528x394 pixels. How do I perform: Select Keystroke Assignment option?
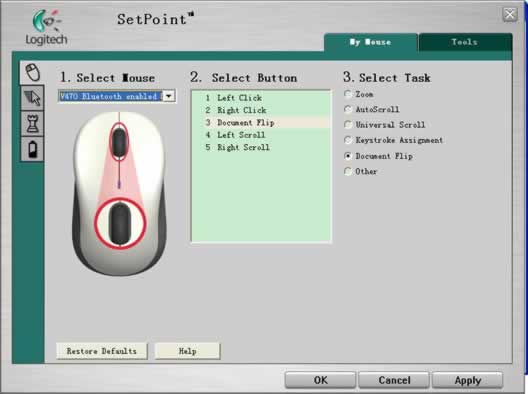(348, 140)
